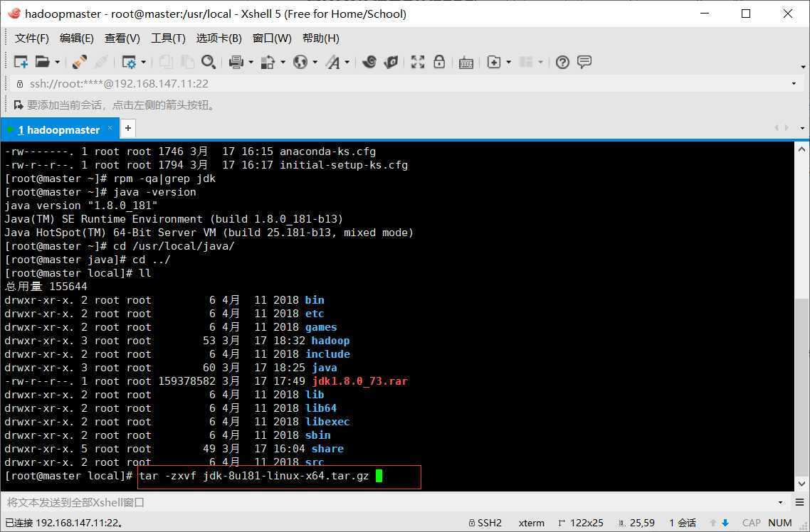
Task: Click the java directory listing entry
Action: pos(325,368)
